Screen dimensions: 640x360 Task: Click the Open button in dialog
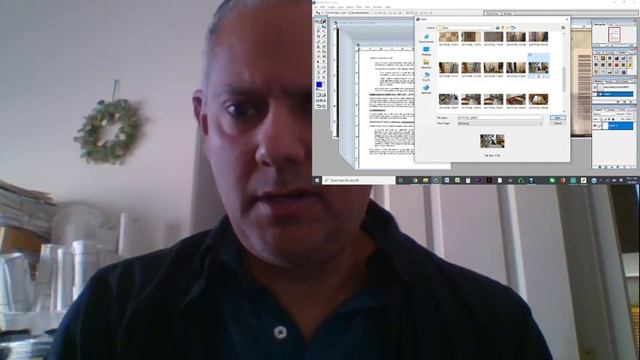(x=558, y=118)
